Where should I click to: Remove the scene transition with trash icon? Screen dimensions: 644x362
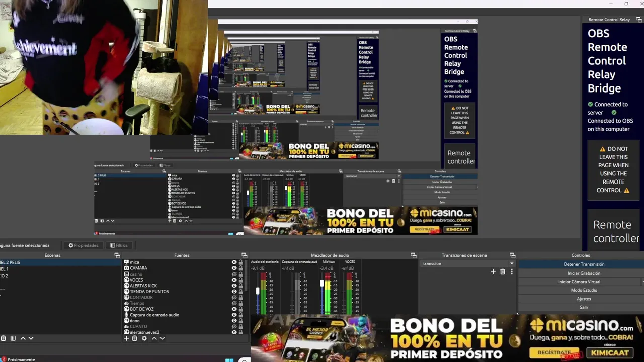tap(503, 271)
